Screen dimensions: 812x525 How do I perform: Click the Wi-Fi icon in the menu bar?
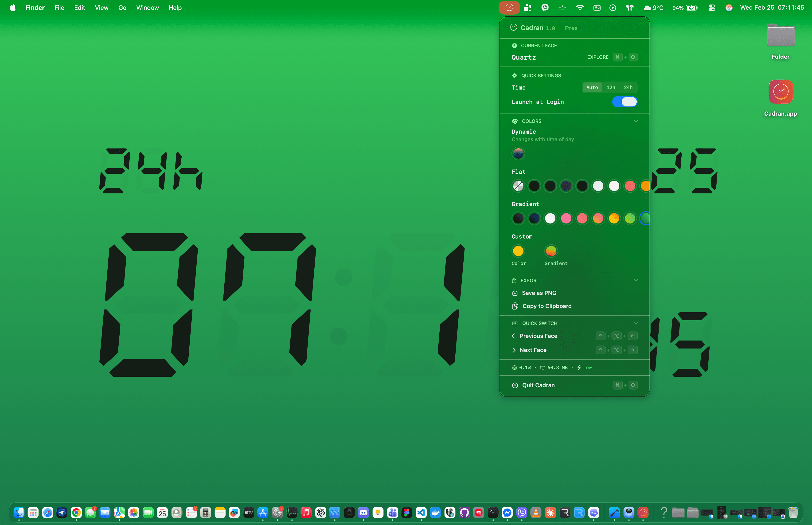[580, 8]
